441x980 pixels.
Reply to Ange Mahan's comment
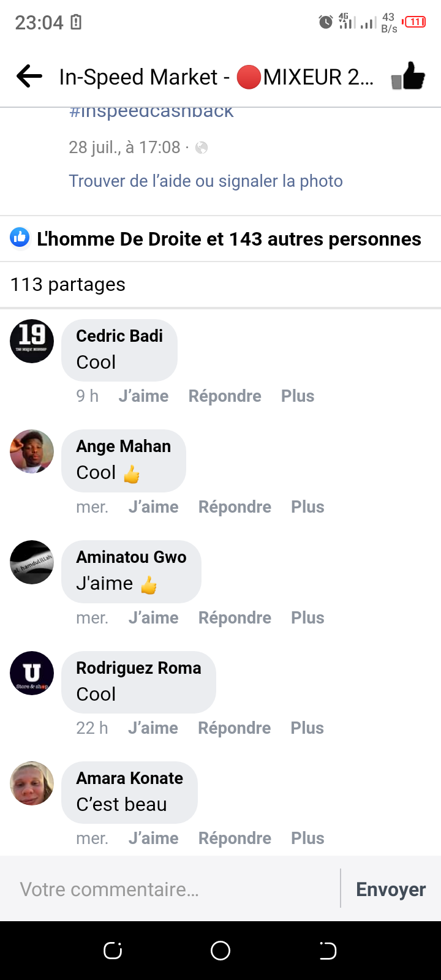click(x=235, y=507)
